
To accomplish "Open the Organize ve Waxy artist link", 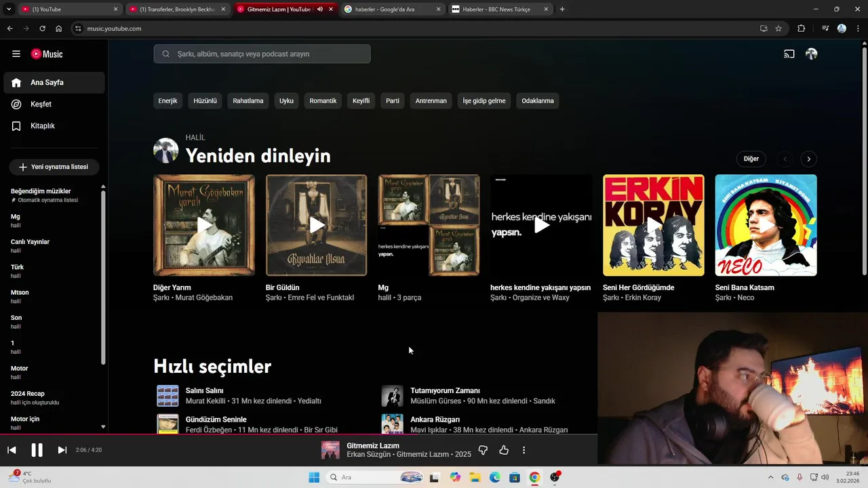I will tap(541, 298).
